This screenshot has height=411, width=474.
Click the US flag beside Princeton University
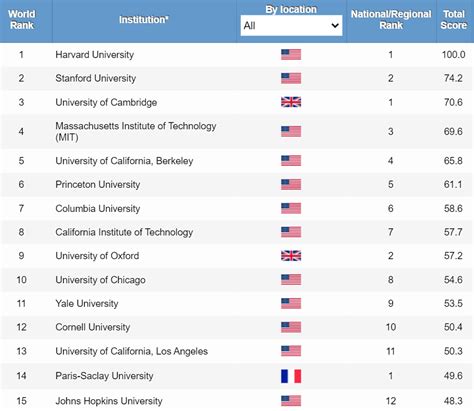click(x=291, y=184)
